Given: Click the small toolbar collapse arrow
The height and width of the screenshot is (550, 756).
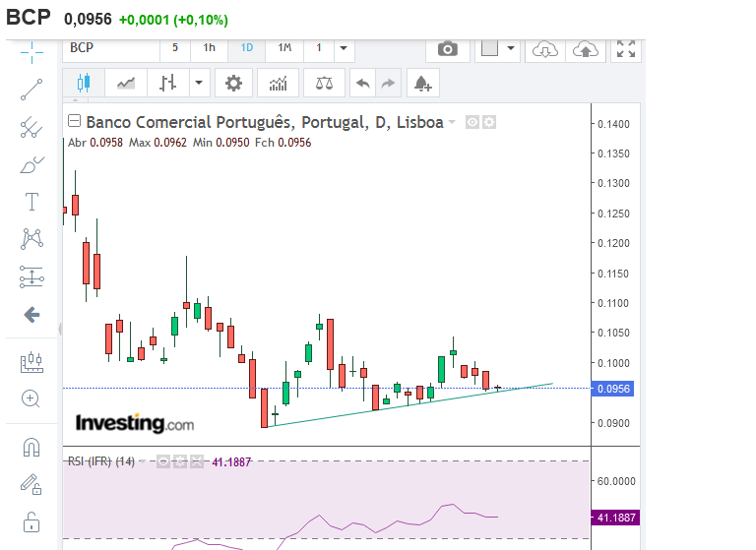Looking at the screenshot, I should [x=75, y=99].
